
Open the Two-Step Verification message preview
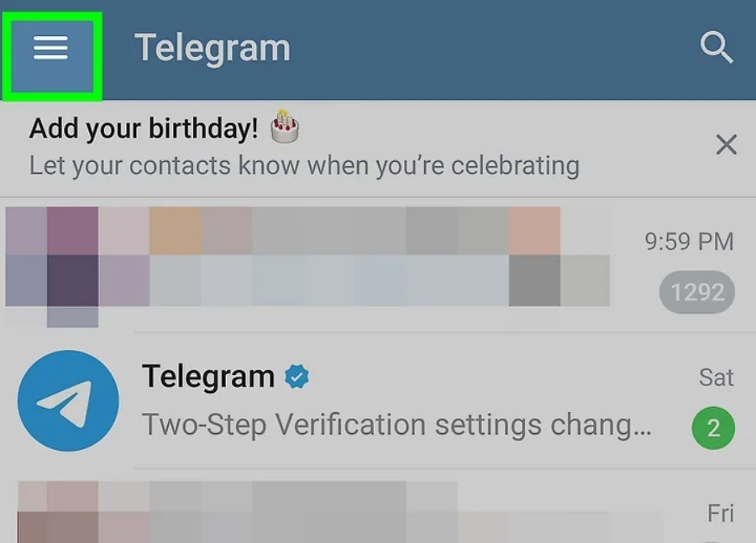[396, 426]
